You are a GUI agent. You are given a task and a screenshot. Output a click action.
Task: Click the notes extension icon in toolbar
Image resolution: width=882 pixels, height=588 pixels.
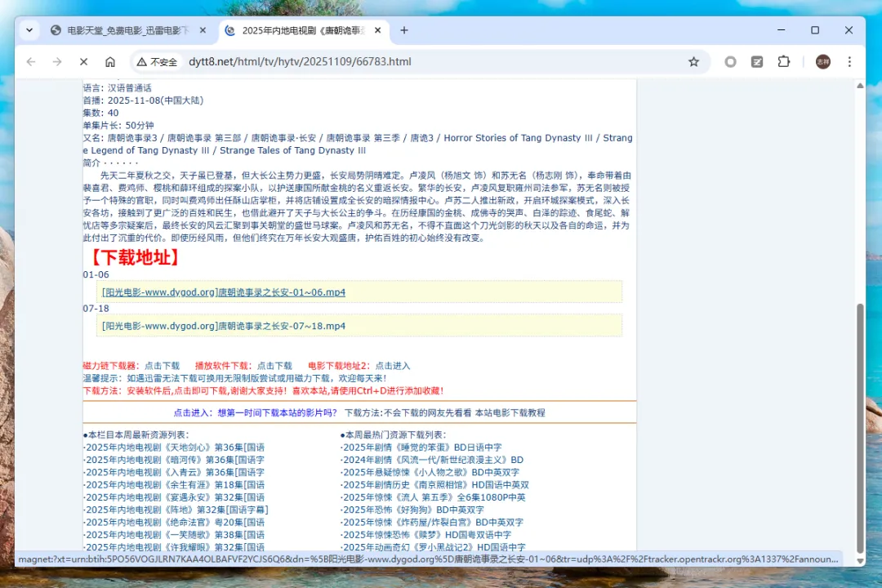[x=757, y=62]
